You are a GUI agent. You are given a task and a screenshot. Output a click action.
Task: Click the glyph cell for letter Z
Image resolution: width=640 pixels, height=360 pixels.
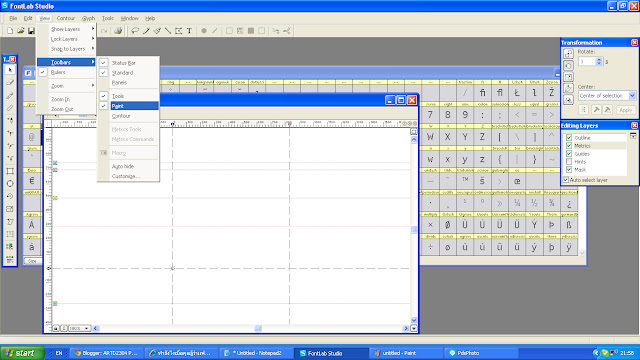482,137
